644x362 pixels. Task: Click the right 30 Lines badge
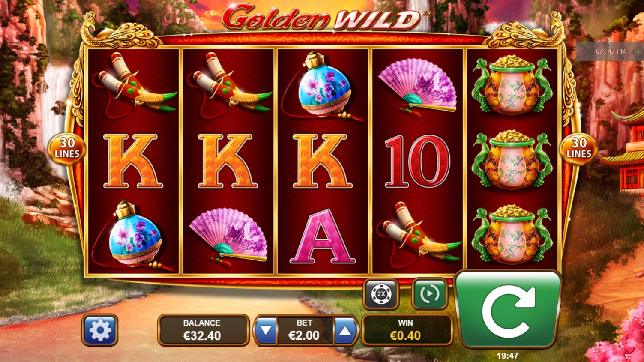(579, 148)
